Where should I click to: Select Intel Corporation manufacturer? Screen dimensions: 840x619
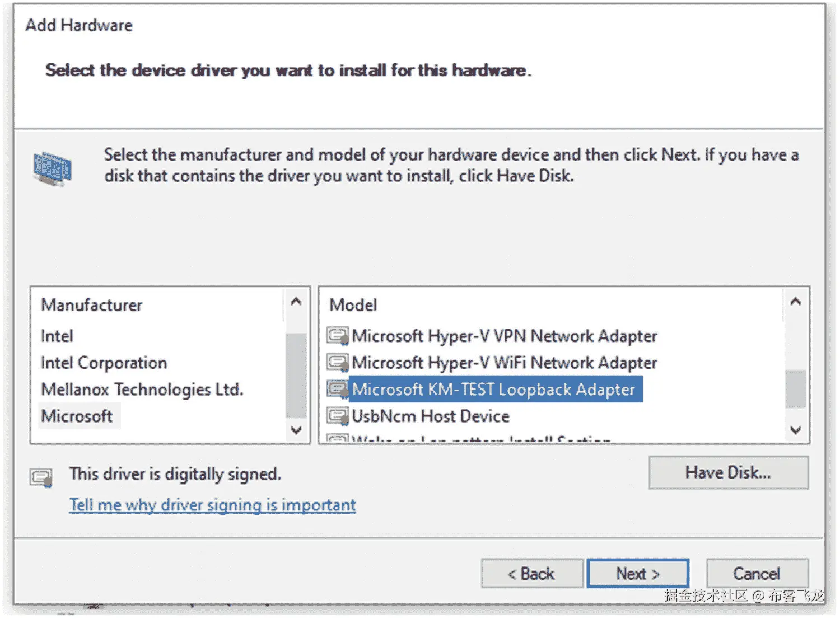tap(104, 363)
